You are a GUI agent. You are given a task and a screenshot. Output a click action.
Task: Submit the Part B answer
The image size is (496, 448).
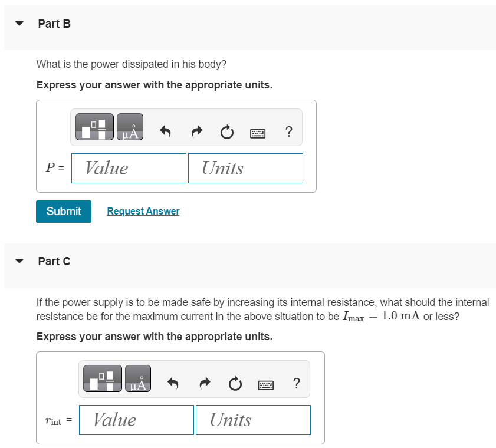click(64, 212)
